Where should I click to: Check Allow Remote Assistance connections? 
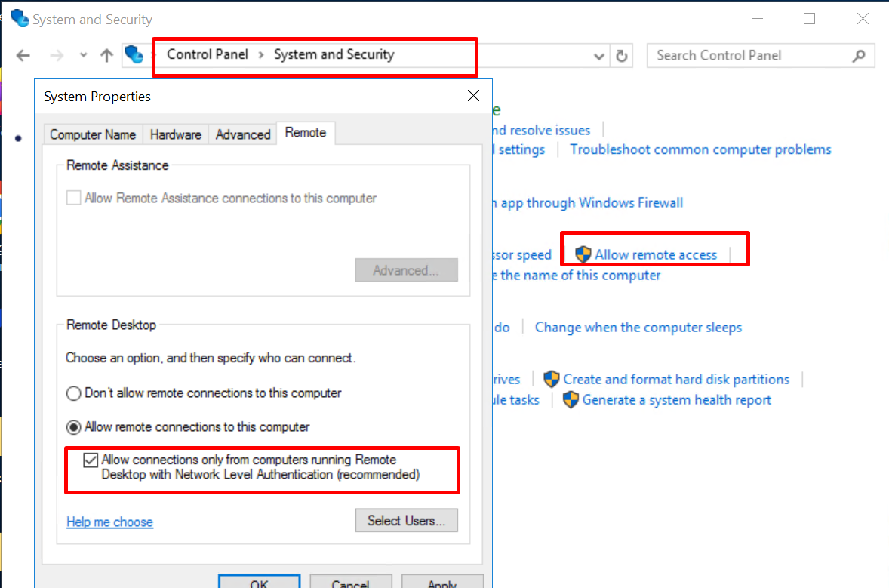[x=74, y=198]
